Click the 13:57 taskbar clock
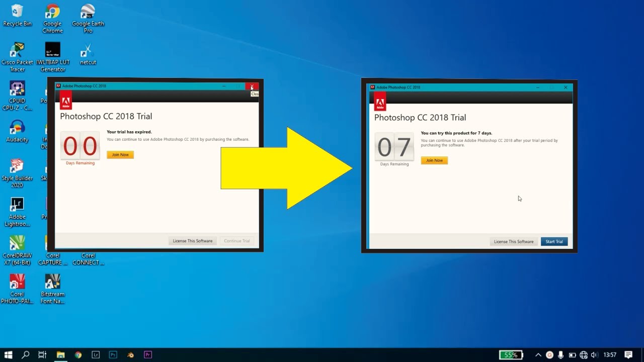Image resolution: width=644 pixels, height=362 pixels. (610, 355)
